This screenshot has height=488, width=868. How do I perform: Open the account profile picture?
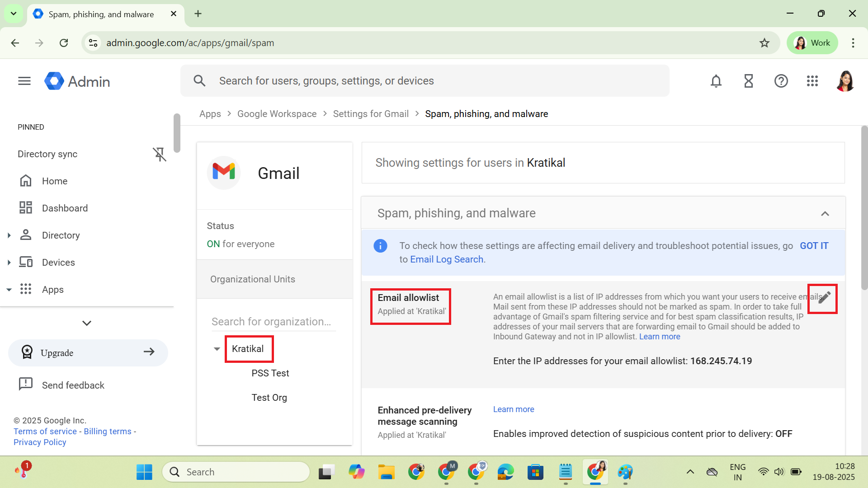(845, 81)
